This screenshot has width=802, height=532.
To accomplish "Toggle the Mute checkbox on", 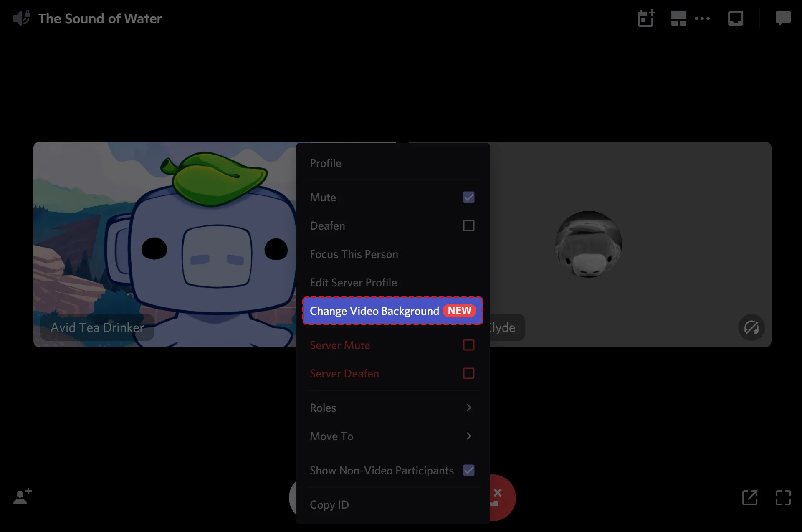I will tap(469, 197).
